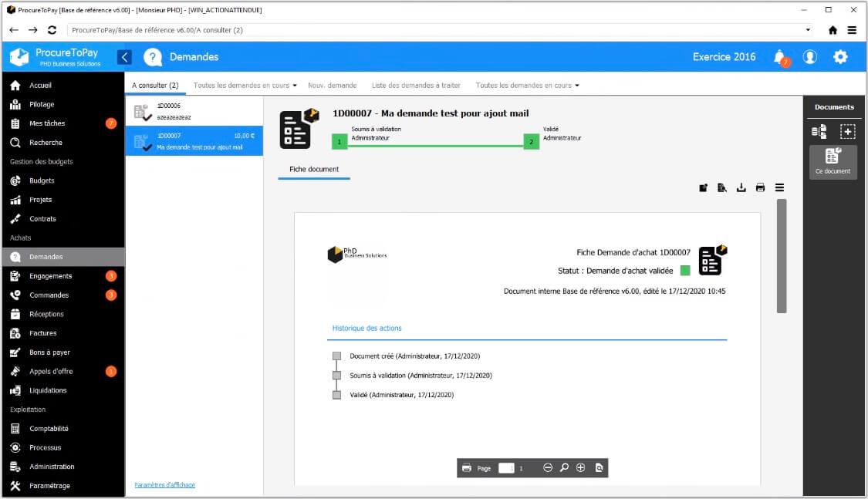Print using the printer icon above document

760,187
